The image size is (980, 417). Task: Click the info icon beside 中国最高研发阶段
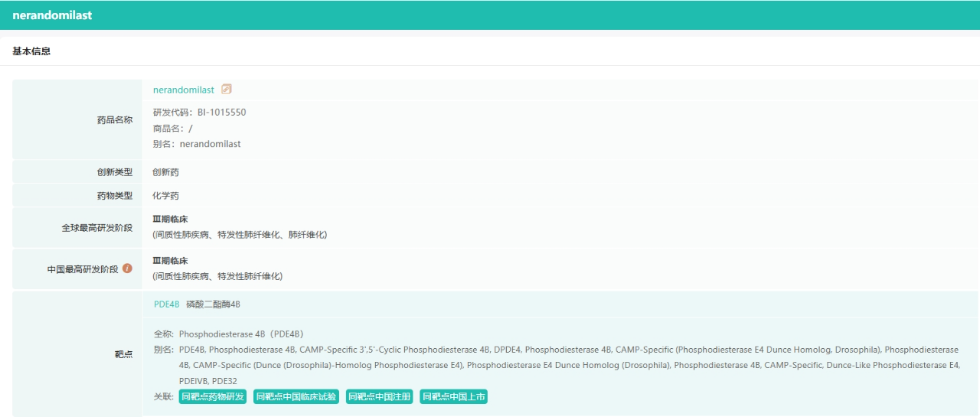[x=127, y=269]
